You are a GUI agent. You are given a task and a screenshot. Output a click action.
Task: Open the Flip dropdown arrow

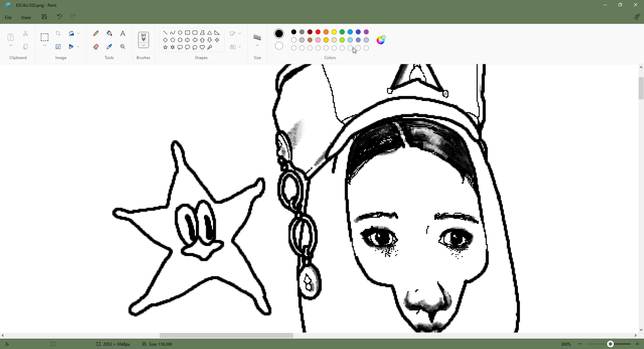pos(78,47)
